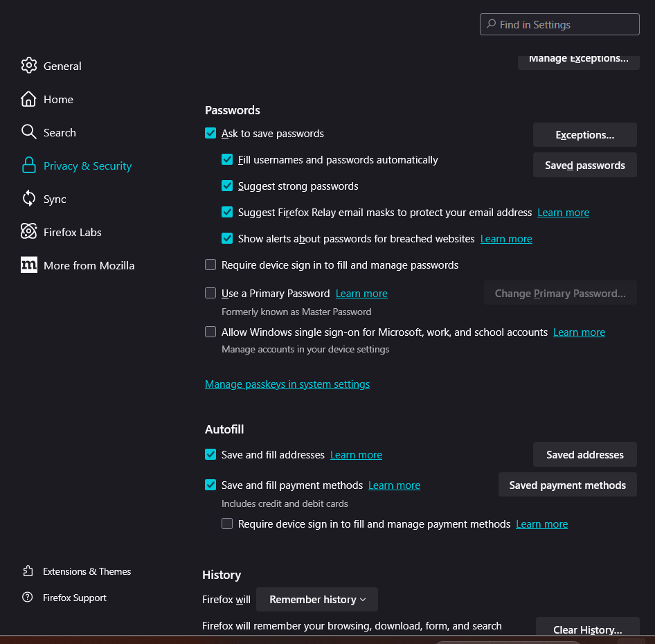The width and height of the screenshot is (655, 644).
Task: Open the Saved passwords button
Action: point(585,165)
